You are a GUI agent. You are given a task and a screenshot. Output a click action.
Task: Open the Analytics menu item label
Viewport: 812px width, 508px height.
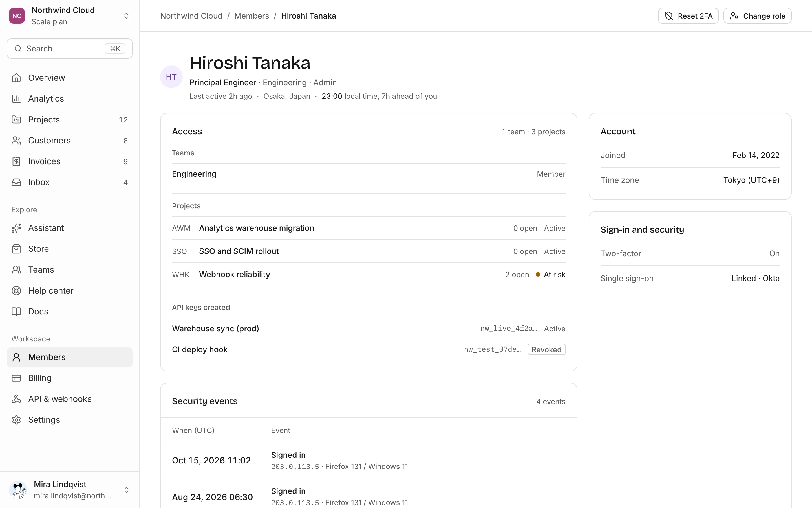[46, 98]
